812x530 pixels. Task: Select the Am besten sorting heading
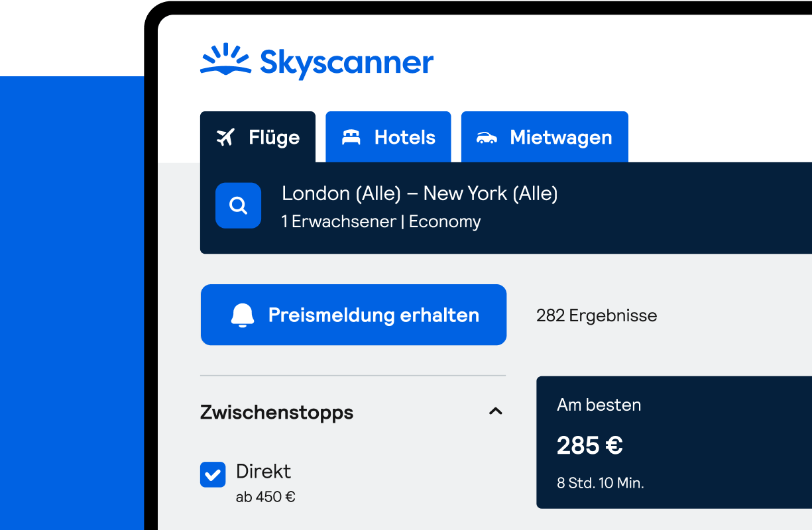tap(599, 405)
